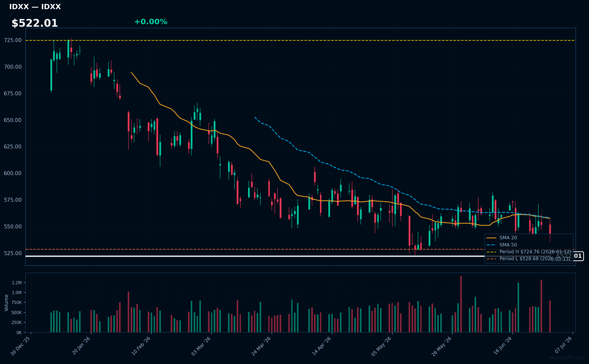Screen dimensions: 589x364
Task: Select the Period H $724.76 legend entry
Action: 529,252
